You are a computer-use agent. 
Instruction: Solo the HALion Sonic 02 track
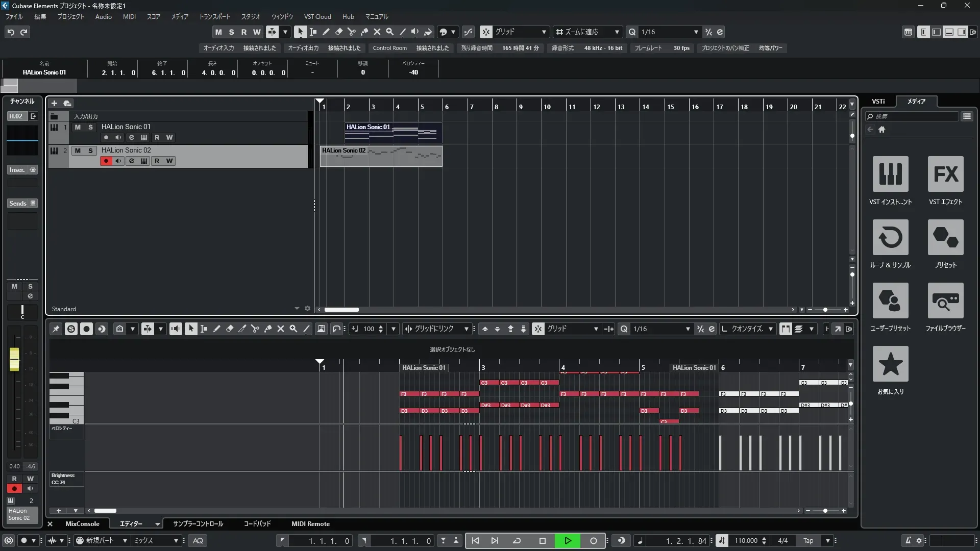pyautogui.click(x=90, y=151)
